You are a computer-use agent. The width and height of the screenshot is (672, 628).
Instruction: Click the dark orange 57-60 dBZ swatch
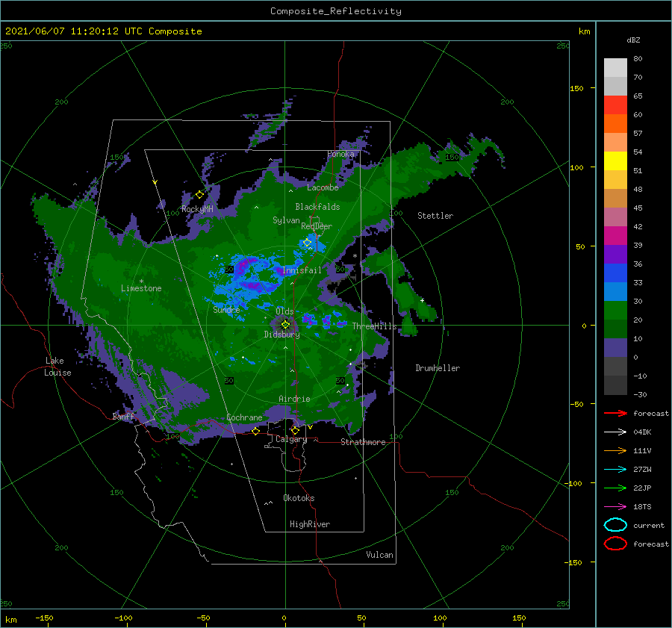[x=615, y=123]
